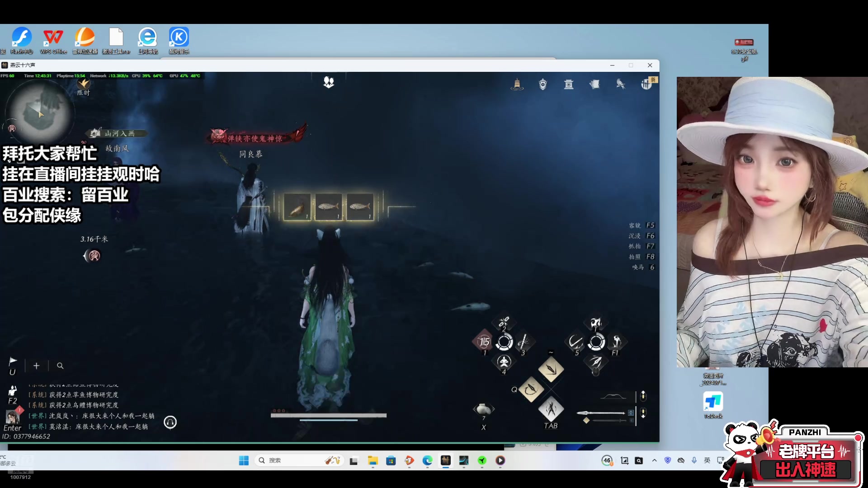Activate skill slot 3 flute icon
Viewport: 868px width, 488px height.
[x=524, y=342]
